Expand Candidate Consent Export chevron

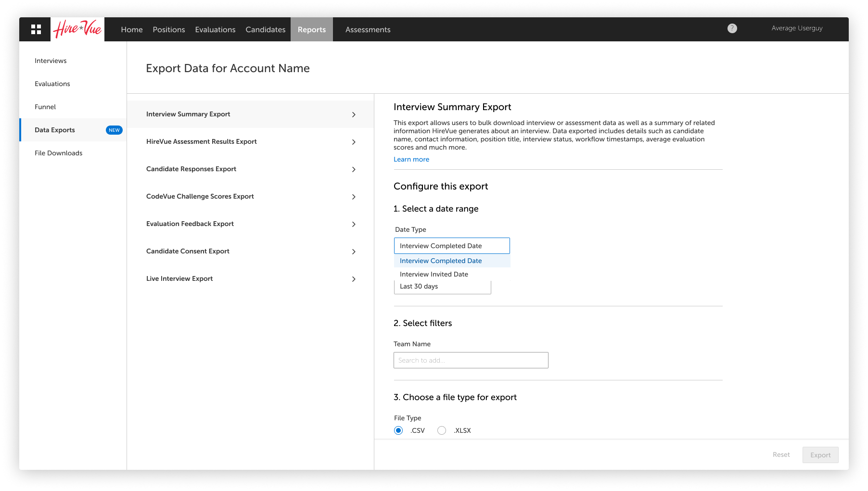[354, 252]
